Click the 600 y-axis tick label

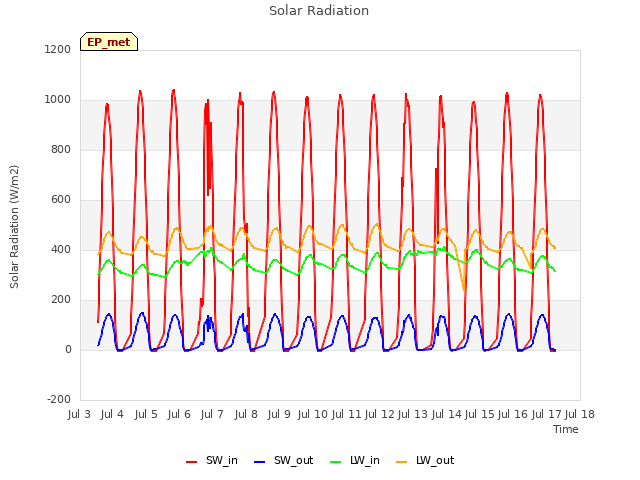[61, 200]
